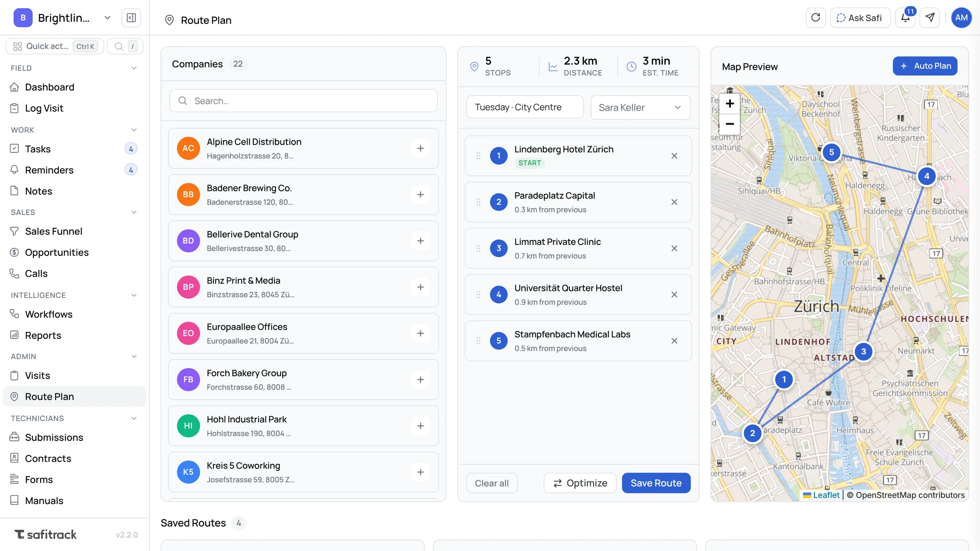Focus the companies Search field
This screenshot has width=980, height=551.
coord(303,101)
